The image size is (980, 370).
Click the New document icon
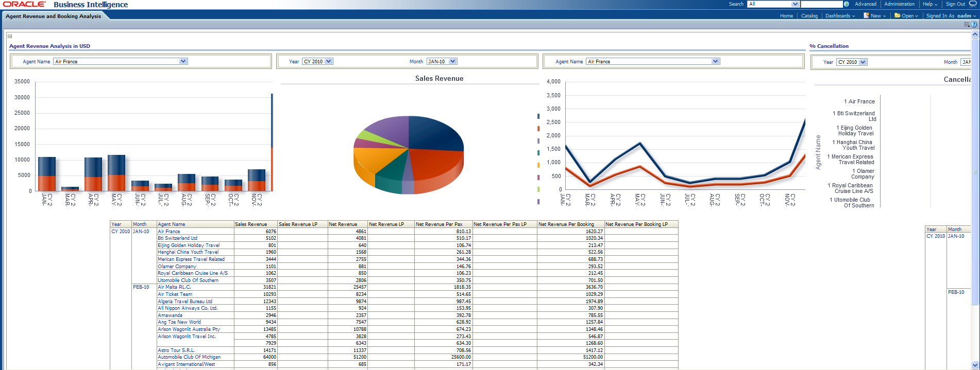click(x=866, y=15)
